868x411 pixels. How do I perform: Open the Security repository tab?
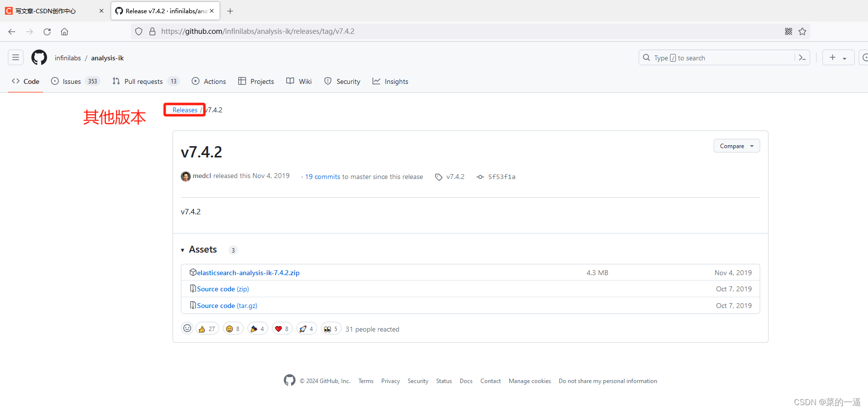click(342, 81)
